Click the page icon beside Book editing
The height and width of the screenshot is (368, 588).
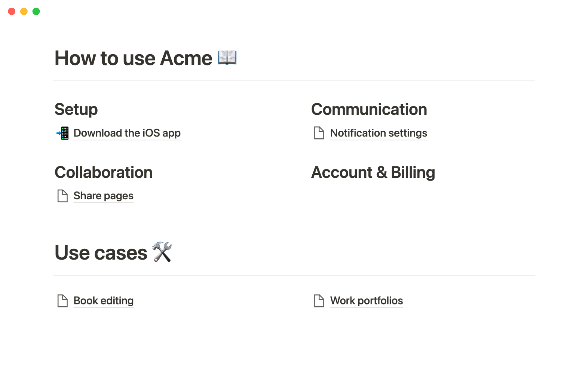click(62, 301)
